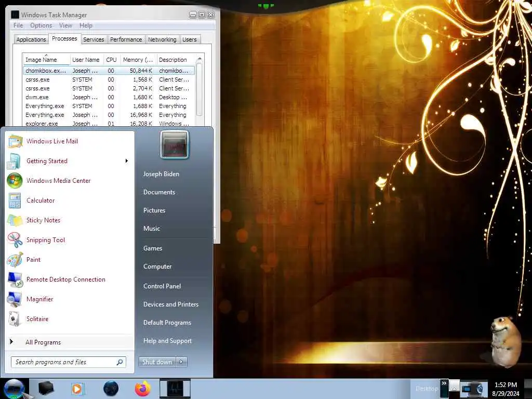Launch Calculator from Start menu
Screen dimensions: 532x399
tap(41, 200)
